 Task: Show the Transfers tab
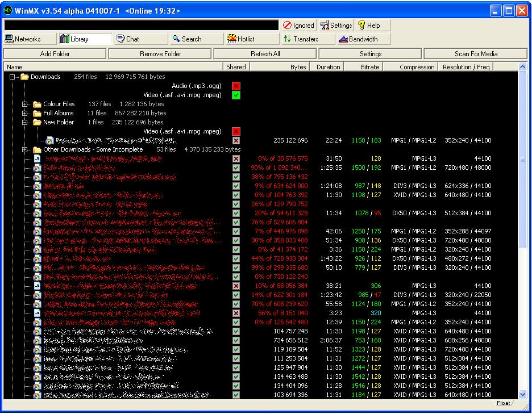tap(308, 39)
